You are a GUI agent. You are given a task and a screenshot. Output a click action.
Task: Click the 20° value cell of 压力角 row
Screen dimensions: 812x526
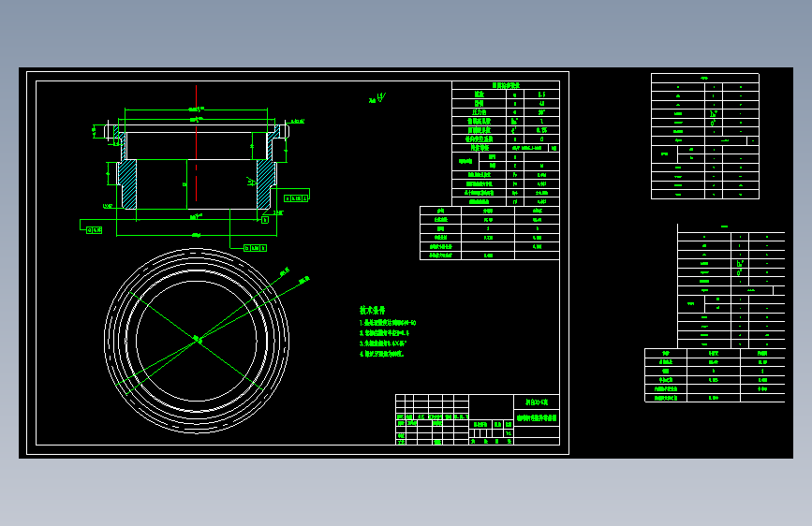(541, 112)
